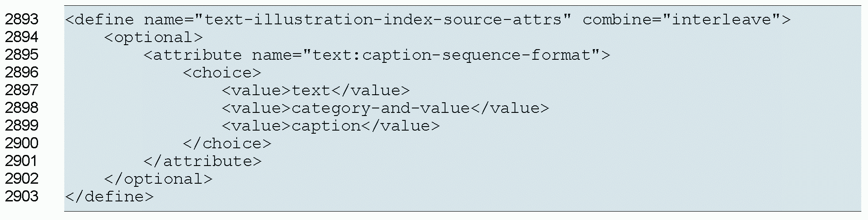The width and height of the screenshot is (868, 220).
Task: Click the closing </choice> tag
Action: click(227, 144)
